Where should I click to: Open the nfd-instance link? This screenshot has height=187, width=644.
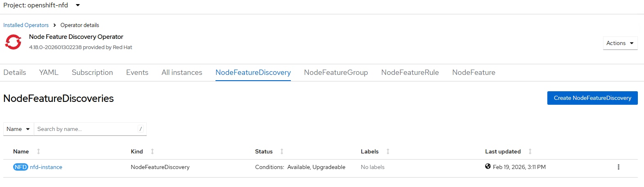click(46, 167)
